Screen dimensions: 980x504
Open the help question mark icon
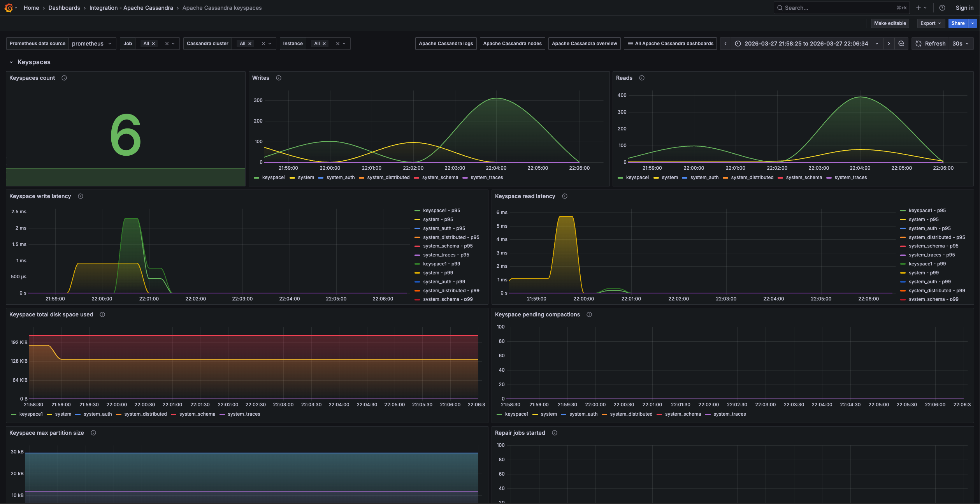coord(942,8)
